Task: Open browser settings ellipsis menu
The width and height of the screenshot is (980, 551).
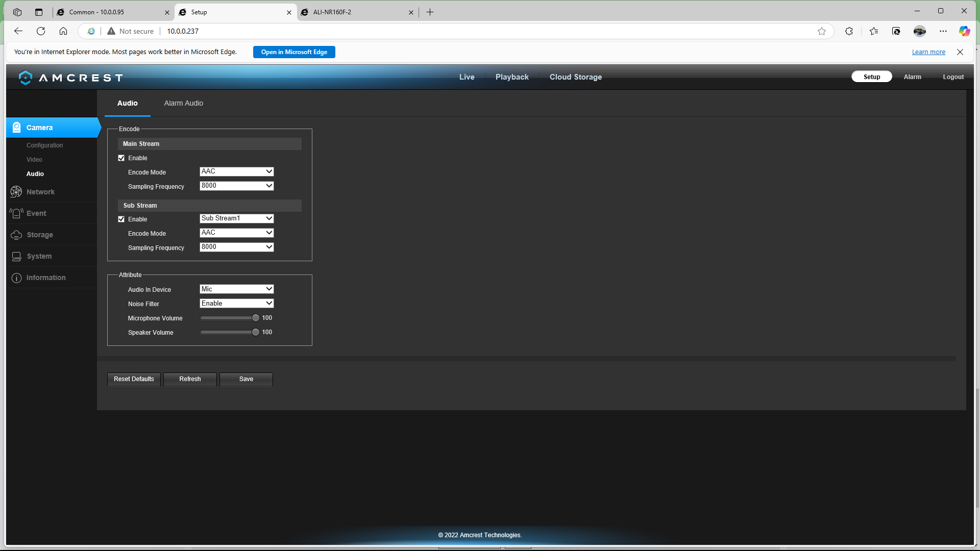Action: tap(943, 31)
